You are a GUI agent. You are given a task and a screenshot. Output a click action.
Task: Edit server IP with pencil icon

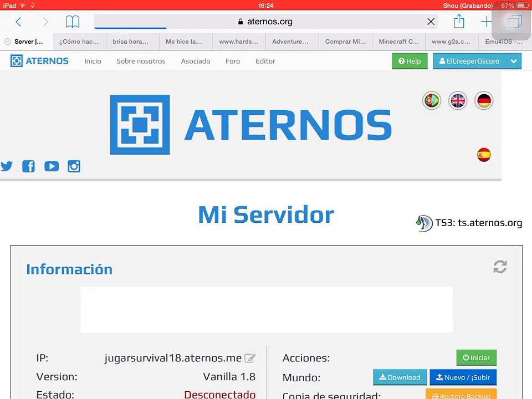point(250,358)
